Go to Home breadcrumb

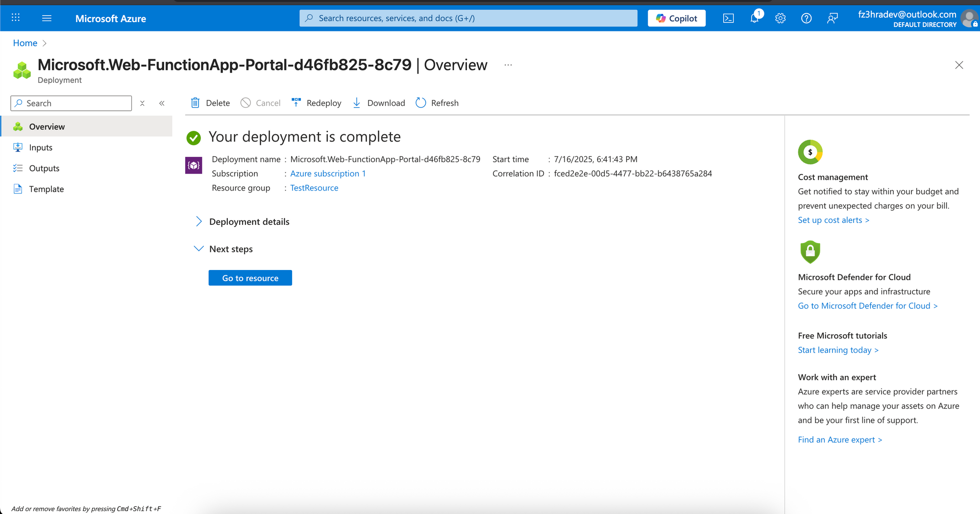(x=25, y=43)
